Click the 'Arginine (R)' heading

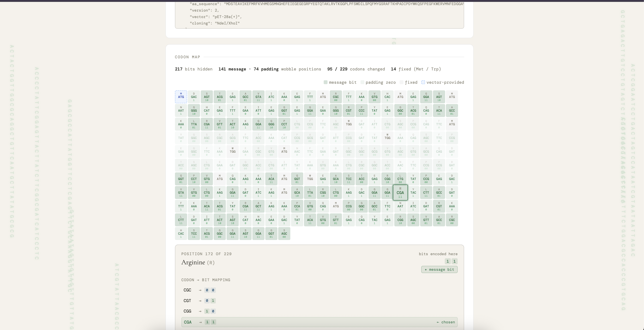point(198,262)
